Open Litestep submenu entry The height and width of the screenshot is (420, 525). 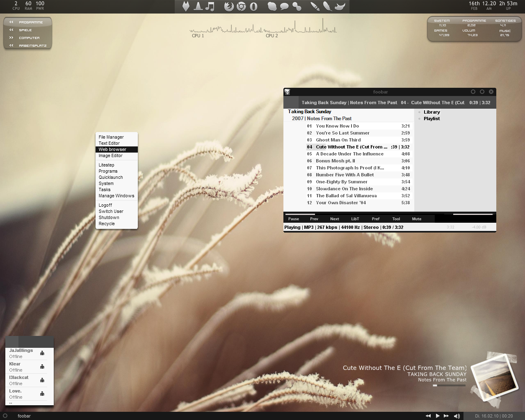pyautogui.click(x=116, y=165)
